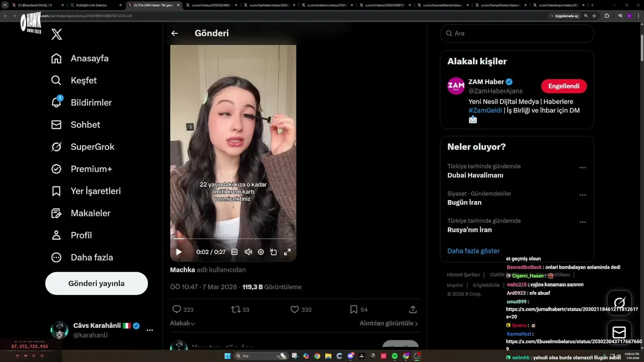
Task: Open a new browser tab
Action: point(592,5)
